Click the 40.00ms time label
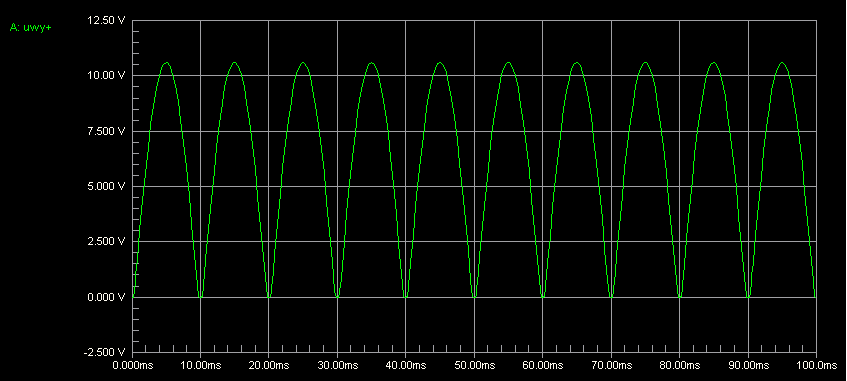Image resolution: width=847 pixels, height=381 pixels. (x=406, y=365)
